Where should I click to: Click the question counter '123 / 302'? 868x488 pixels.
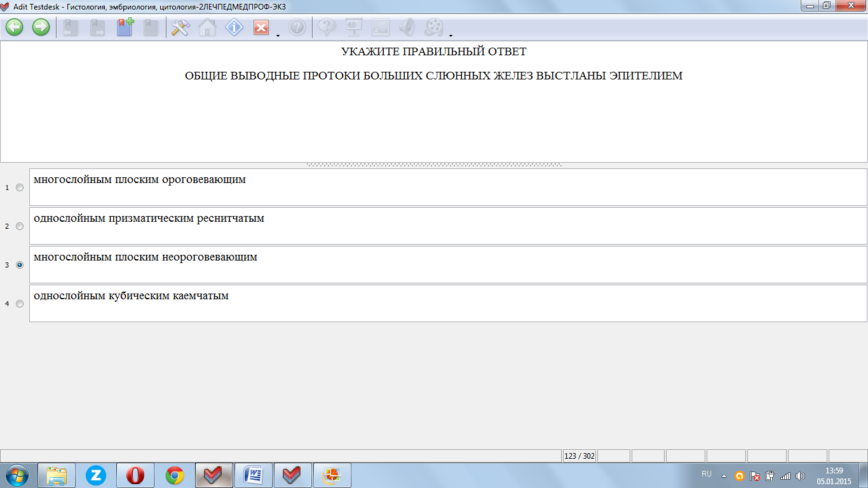[579, 456]
